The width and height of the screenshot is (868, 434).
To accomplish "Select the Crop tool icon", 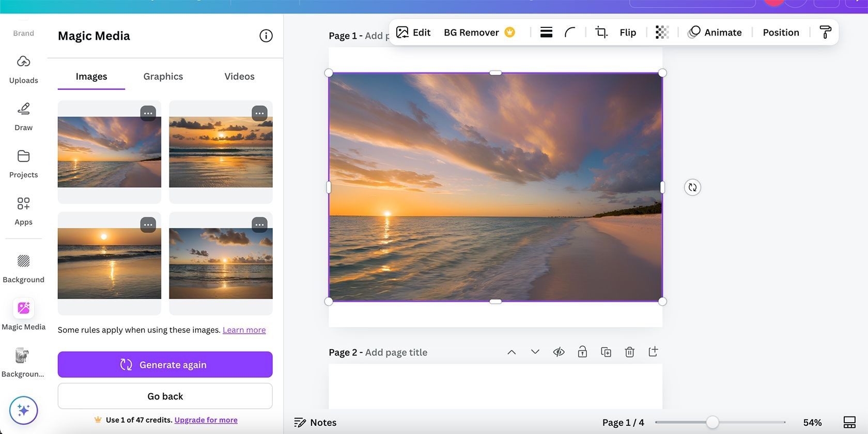I will point(601,33).
